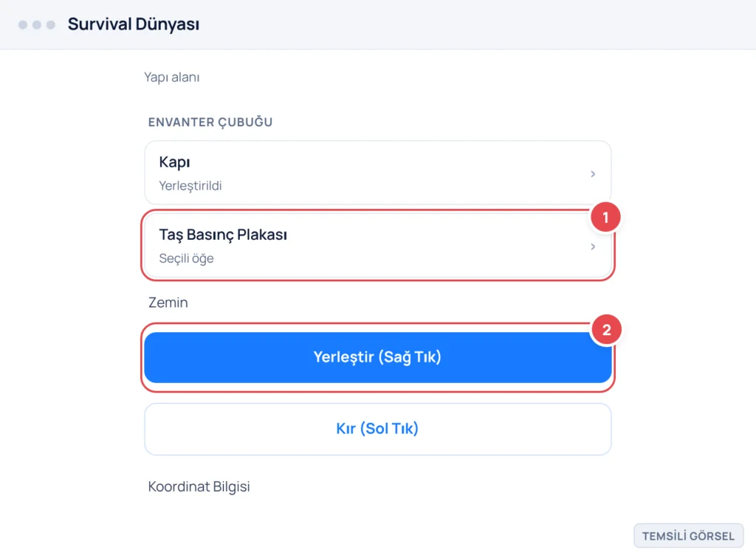Select the Yapı alanı breadcrumb text

click(x=171, y=77)
